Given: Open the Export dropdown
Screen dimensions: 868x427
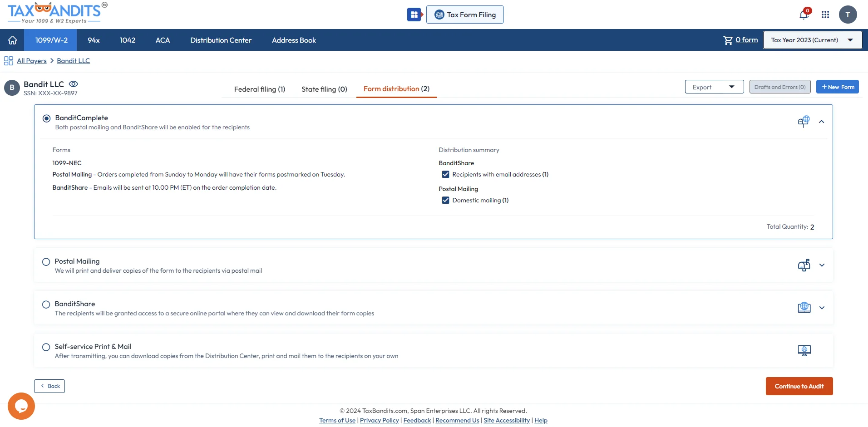Looking at the screenshot, I should pos(714,87).
